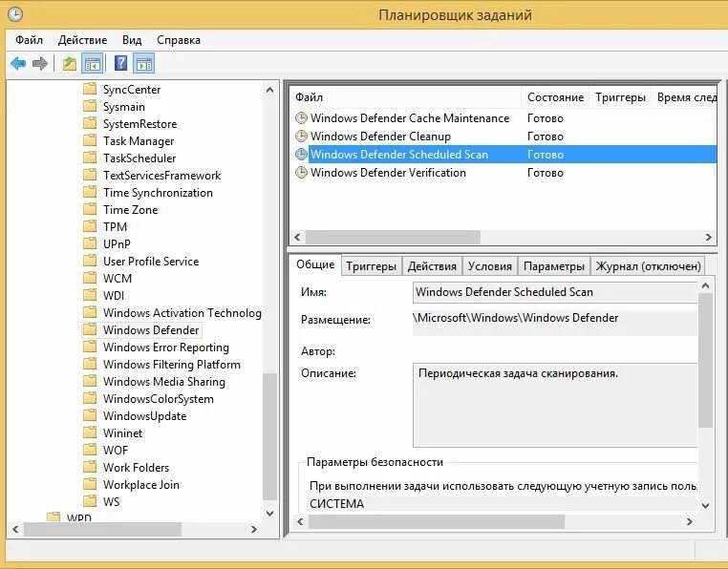
Task: Click the SystemRestore folder icon
Action: [x=90, y=123]
